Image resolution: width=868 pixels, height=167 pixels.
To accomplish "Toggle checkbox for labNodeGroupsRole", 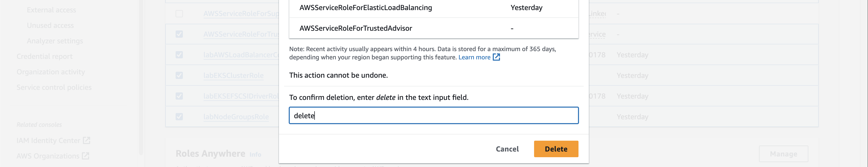I will 179,117.
